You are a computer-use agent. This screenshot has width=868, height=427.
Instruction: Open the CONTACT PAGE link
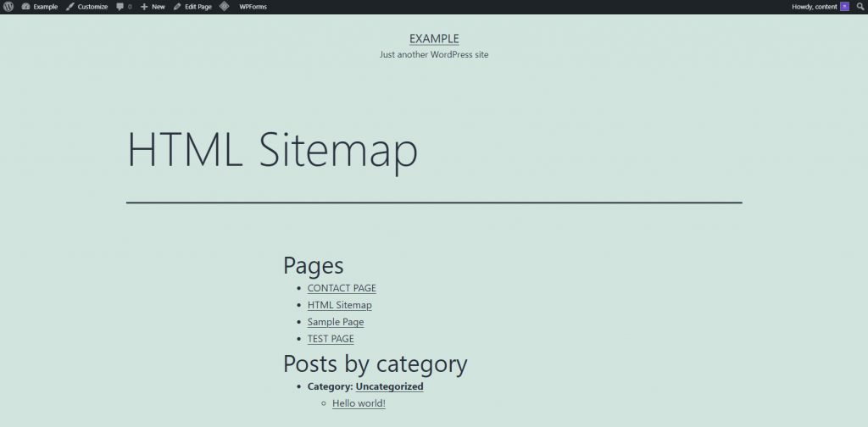[342, 288]
